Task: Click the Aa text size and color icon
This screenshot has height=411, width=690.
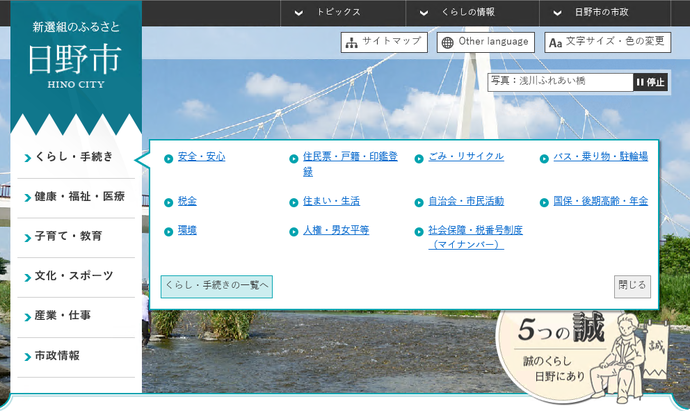Action: pyautogui.click(x=555, y=42)
